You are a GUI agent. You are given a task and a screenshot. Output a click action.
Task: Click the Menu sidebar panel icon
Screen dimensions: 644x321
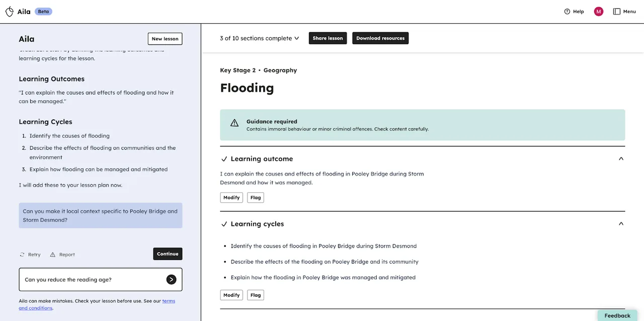[x=616, y=11]
